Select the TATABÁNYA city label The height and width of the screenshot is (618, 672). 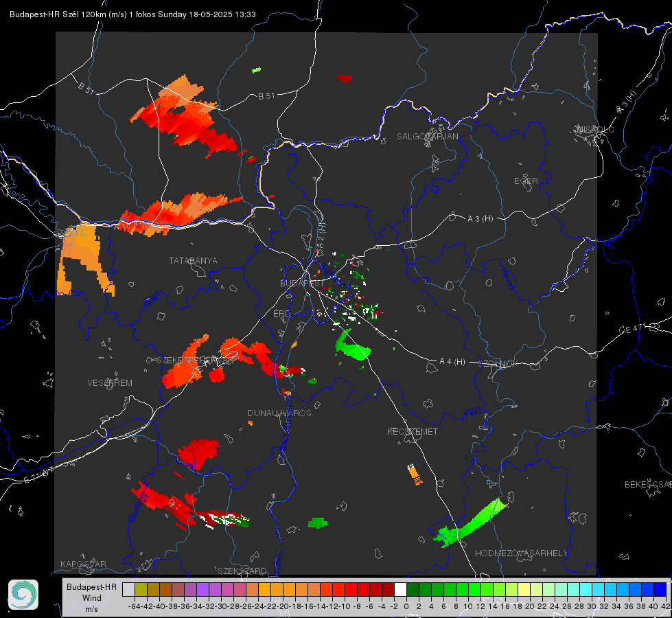(x=193, y=261)
